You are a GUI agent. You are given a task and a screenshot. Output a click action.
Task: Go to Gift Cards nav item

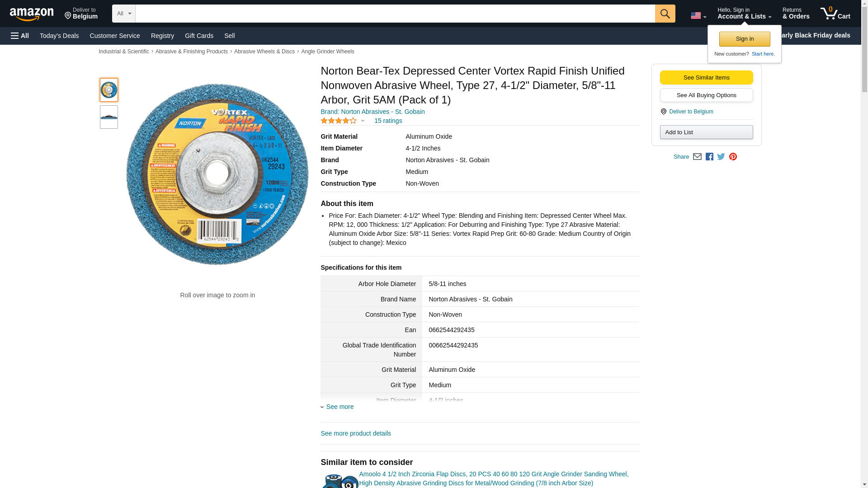point(199,36)
